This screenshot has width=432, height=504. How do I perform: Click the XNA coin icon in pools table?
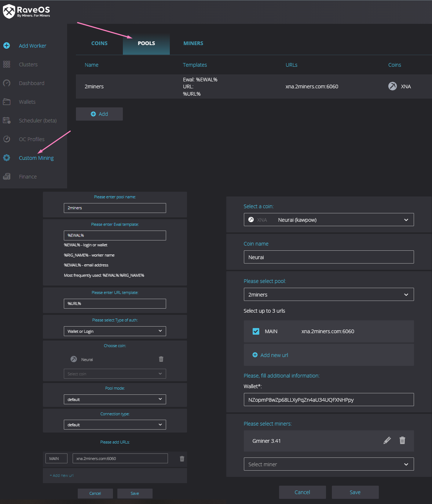[x=392, y=86]
